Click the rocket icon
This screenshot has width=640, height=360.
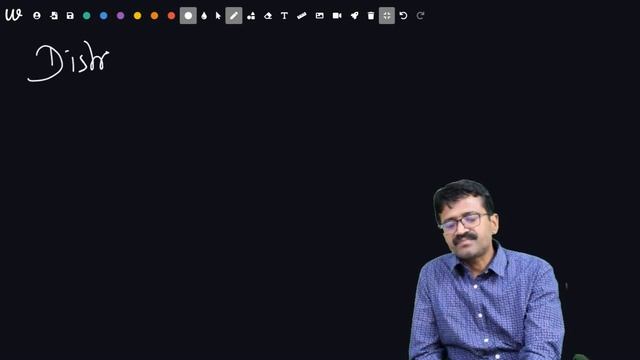(x=354, y=16)
